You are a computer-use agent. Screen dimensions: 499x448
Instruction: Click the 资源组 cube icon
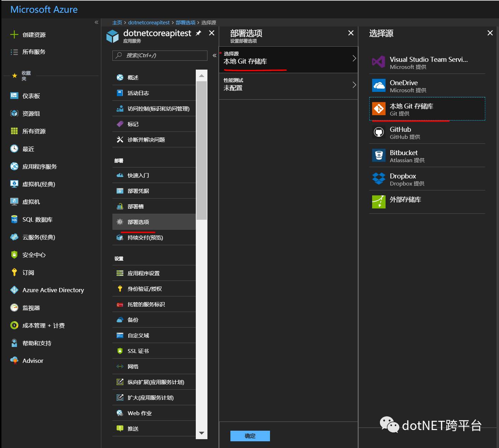pyautogui.click(x=14, y=113)
